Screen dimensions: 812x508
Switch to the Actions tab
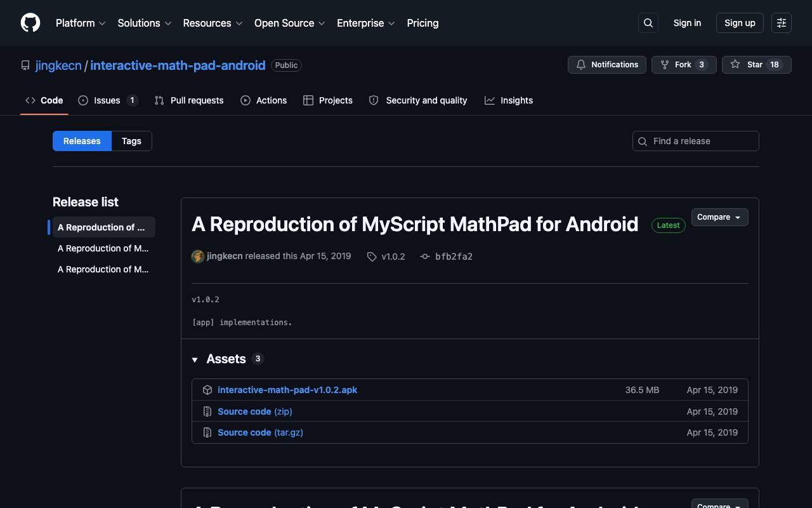263,100
